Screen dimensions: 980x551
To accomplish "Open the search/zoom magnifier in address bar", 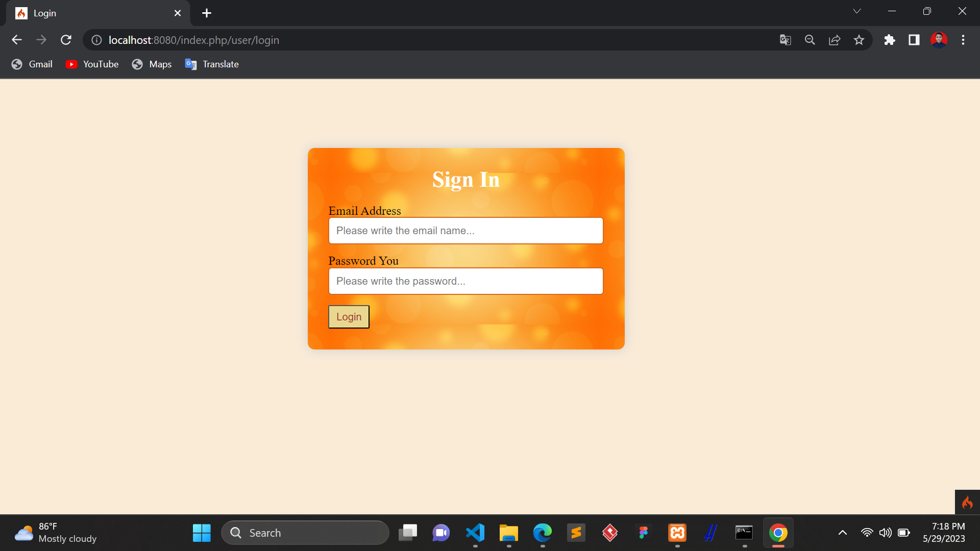I will click(x=810, y=40).
